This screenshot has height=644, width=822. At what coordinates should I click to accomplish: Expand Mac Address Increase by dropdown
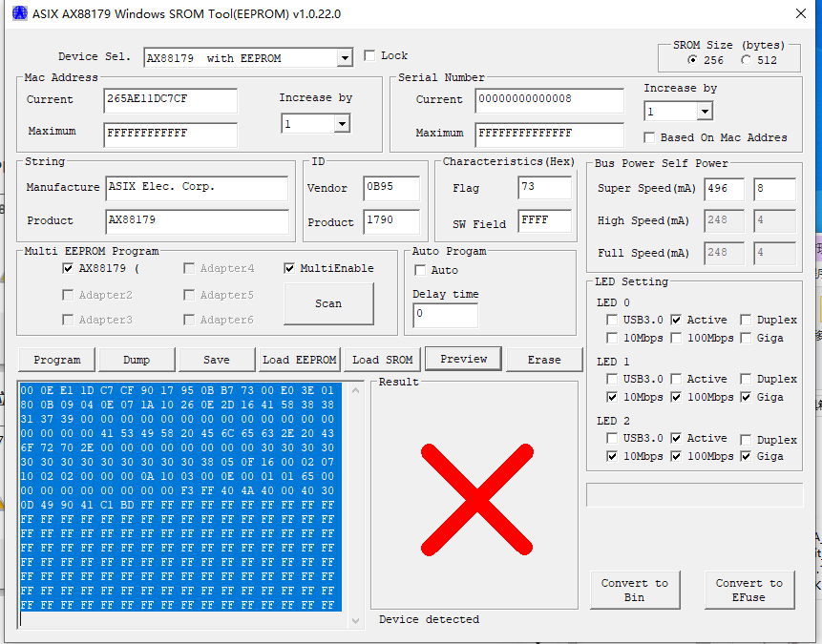coord(342,124)
